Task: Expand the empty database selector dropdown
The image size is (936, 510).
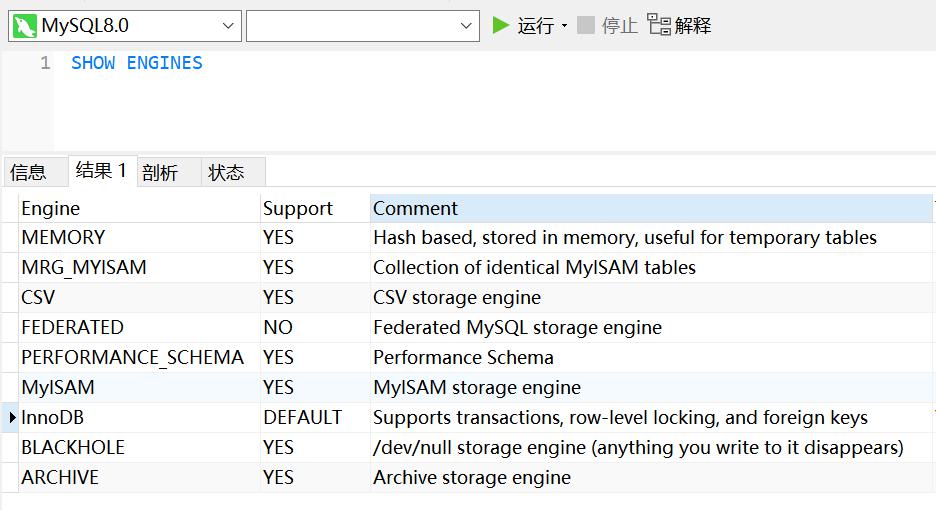Action: 466,26
